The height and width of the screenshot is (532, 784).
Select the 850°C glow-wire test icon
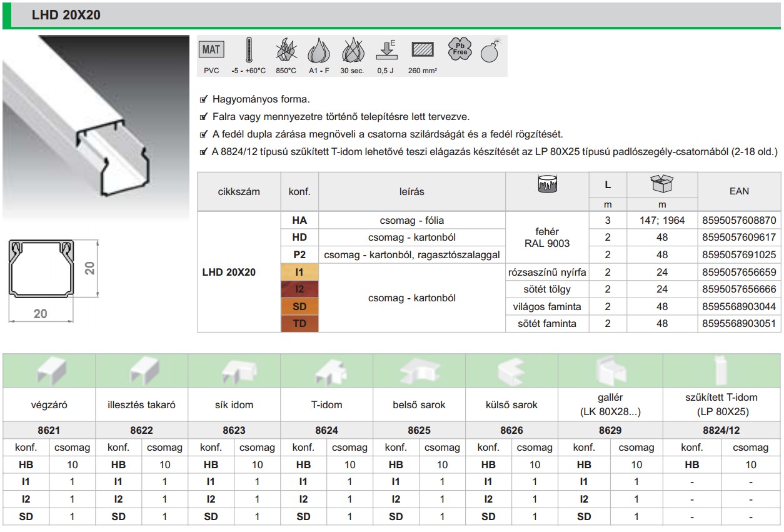pos(285,50)
